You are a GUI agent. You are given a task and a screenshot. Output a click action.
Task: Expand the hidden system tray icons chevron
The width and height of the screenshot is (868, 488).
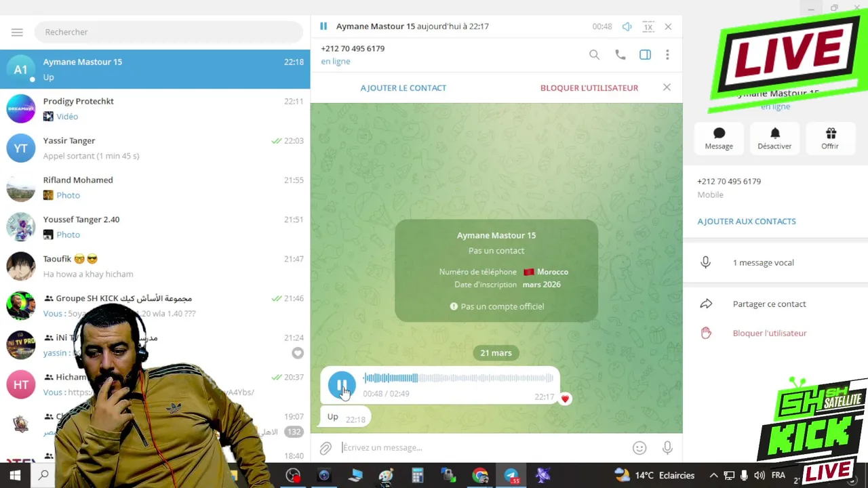point(713,476)
